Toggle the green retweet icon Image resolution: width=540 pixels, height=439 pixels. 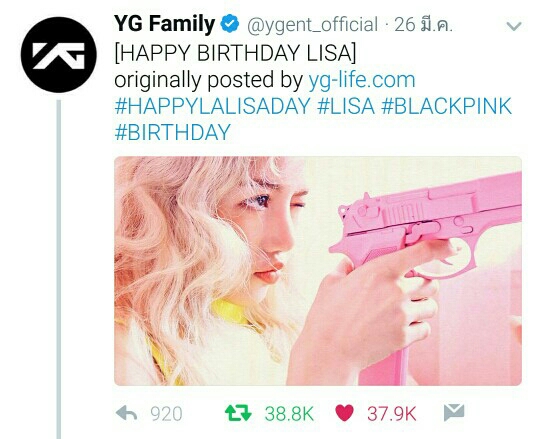coord(238,413)
